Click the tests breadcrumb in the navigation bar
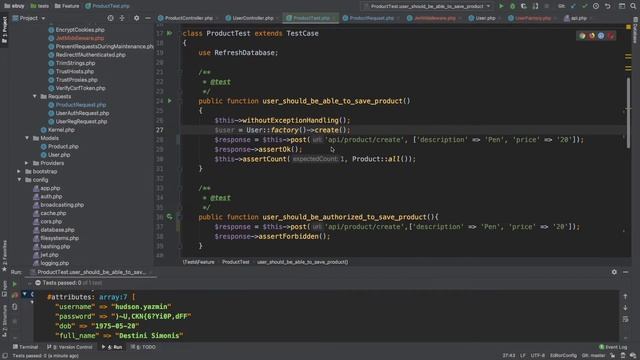Screen dimensions: 640x360 40,6
